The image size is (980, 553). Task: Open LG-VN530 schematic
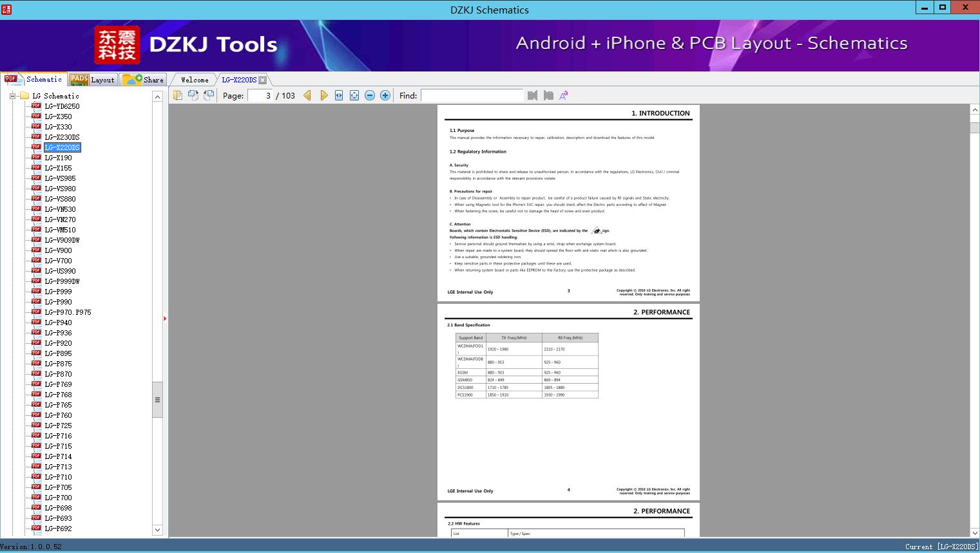(x=60, y=209)
